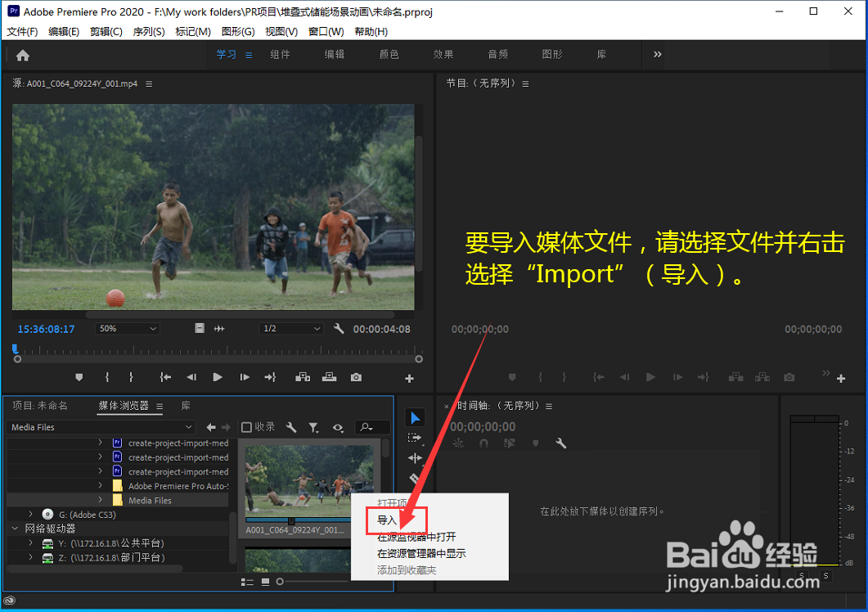Select 在源监视器中打开 in context menu
This screenshot has width=868, height=612.
coord(417,537)
